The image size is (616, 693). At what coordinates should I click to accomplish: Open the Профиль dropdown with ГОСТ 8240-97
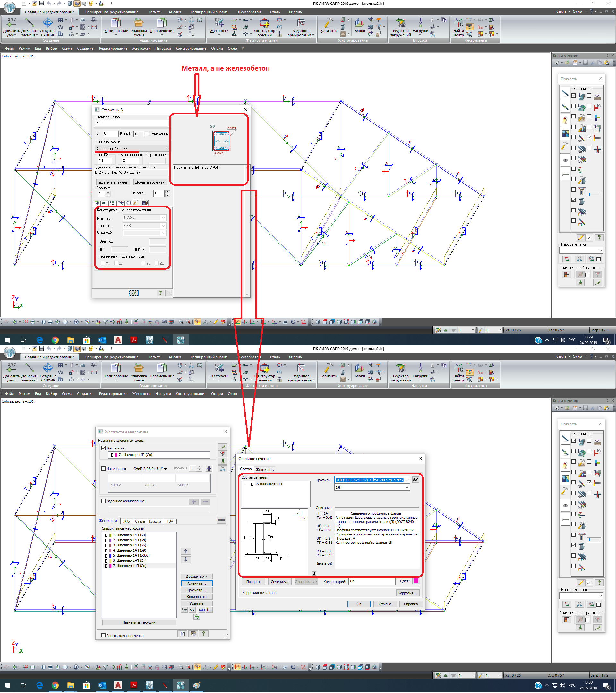click(407, 480)
